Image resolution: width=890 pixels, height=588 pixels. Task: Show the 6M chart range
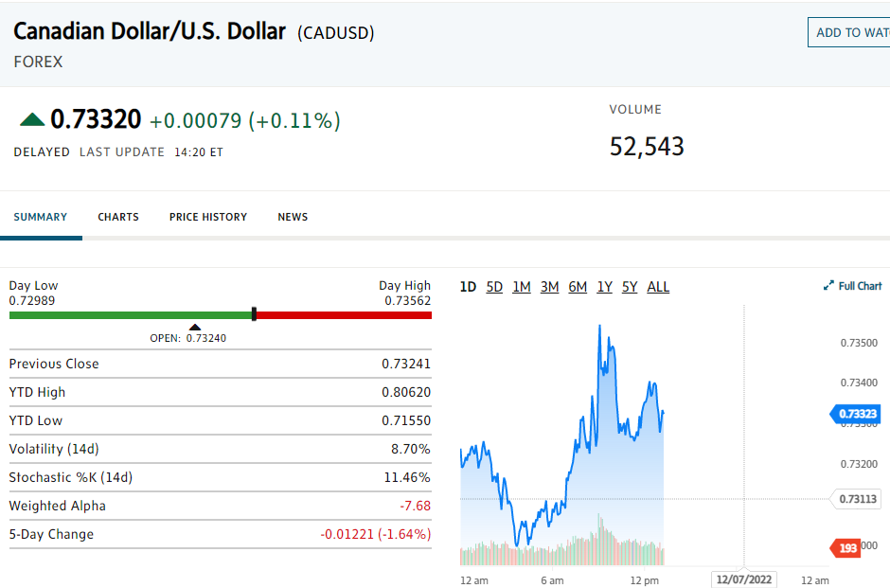[578, 287]
